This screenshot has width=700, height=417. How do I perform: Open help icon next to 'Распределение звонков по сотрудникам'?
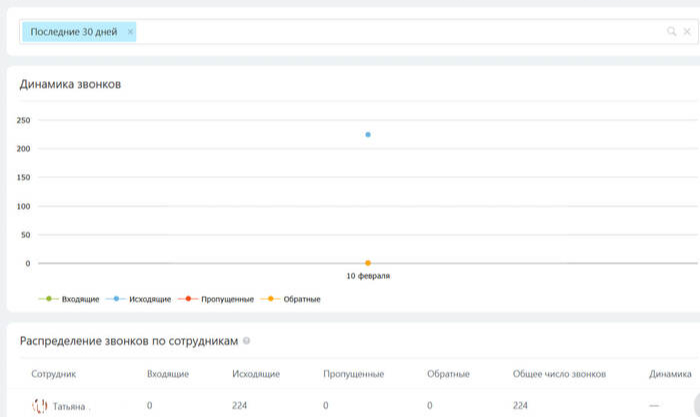click(x=246, y=341)
